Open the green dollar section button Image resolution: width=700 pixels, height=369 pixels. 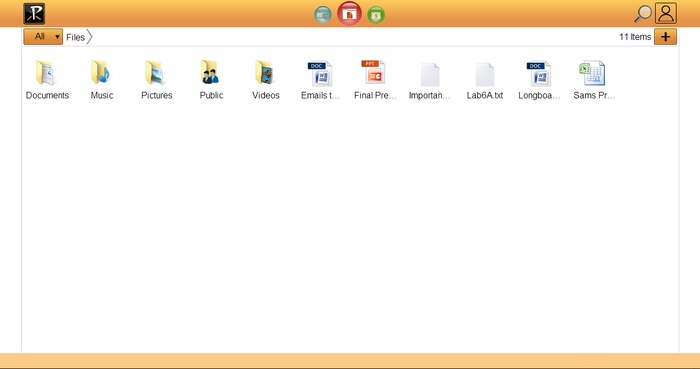tap(376, 15)
